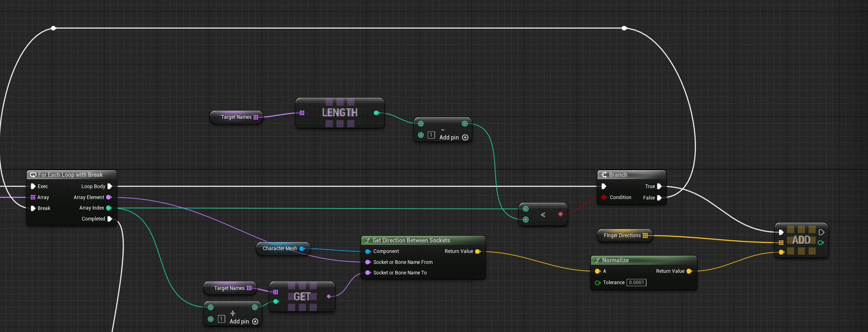
Task: Click the Completed exec output pin
Action: [x=110, y=219]
